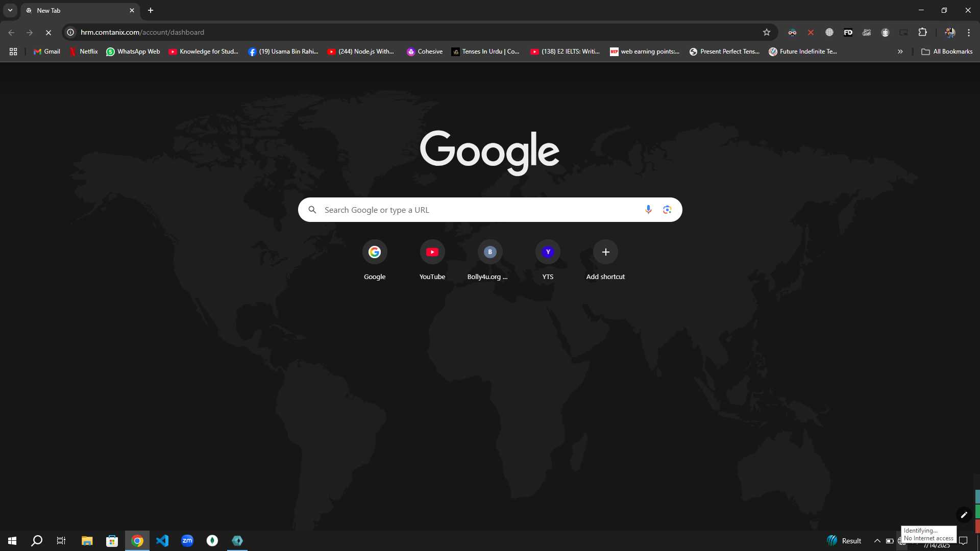Open the Google shortcut tile
980x551 pixels.
click(375, 261)
